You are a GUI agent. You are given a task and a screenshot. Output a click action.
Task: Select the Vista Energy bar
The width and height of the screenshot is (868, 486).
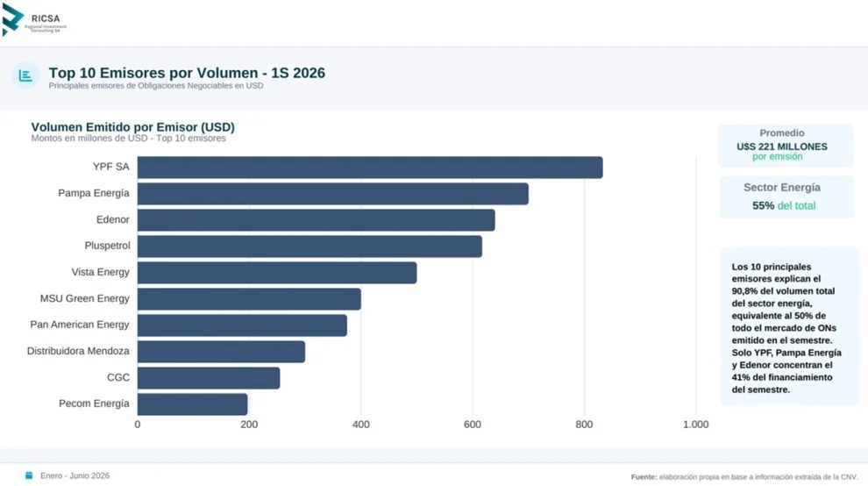[277, 273]
